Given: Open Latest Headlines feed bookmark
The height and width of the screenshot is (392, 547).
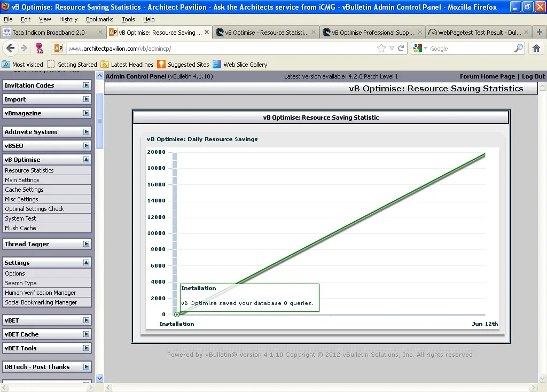Looking at the screenshot, I should pos(127,65).
